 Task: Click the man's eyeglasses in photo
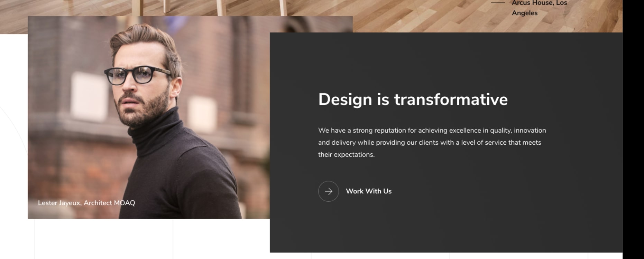tap(138, 75)
